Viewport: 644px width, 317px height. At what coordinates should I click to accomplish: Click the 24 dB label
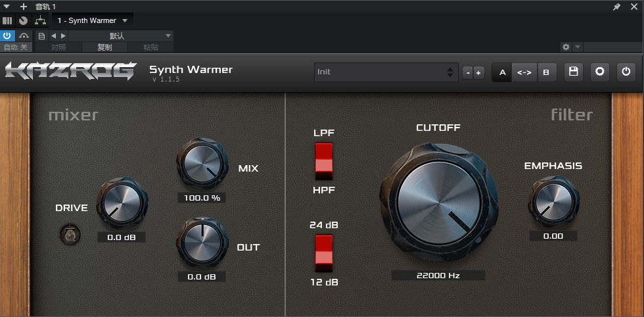(x=324, y=226)
